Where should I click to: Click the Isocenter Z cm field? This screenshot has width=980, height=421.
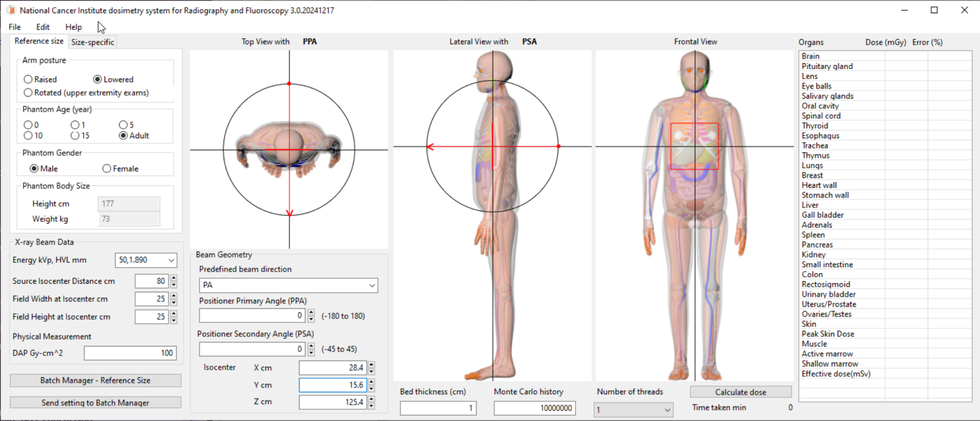point(333,402)
